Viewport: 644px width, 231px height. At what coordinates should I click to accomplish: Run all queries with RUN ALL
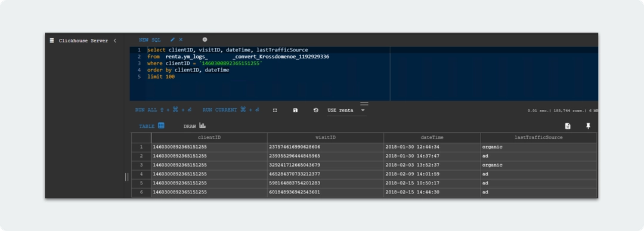click(x=163, y=110)
